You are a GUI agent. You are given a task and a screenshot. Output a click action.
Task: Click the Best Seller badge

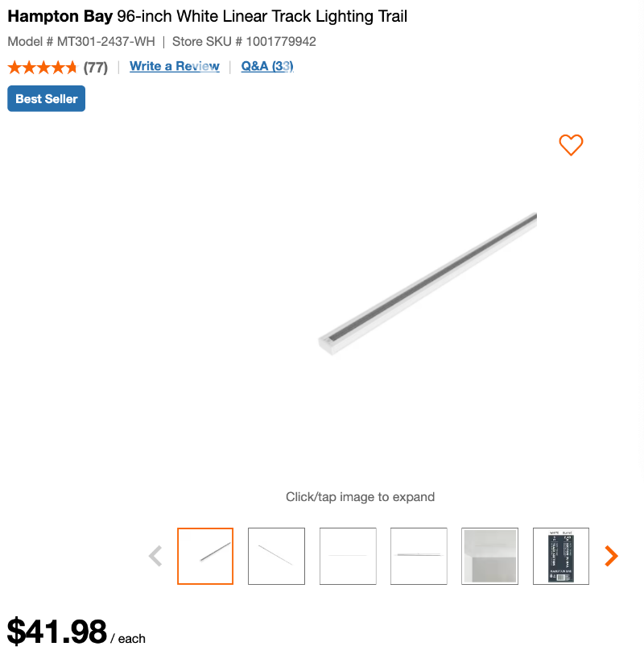(47, 98)
